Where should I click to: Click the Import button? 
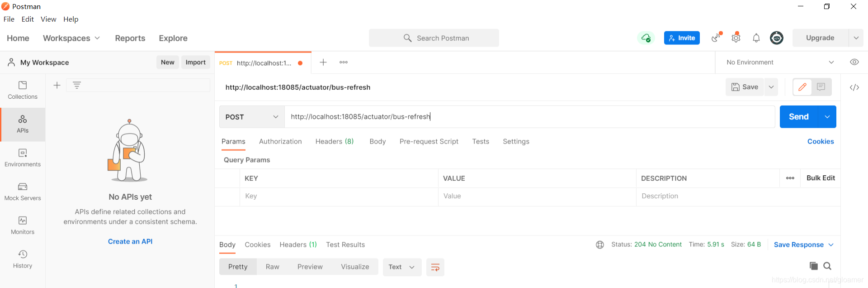[196, 62]
